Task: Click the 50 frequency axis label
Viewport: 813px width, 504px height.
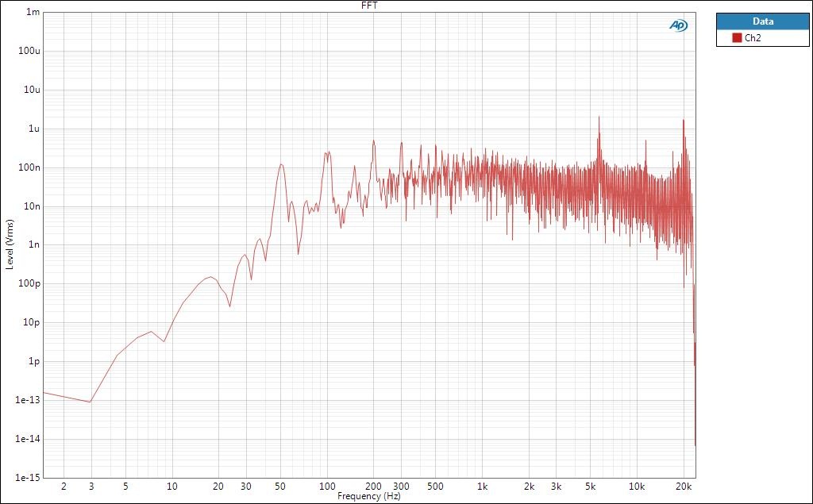Action: point(280,487)
